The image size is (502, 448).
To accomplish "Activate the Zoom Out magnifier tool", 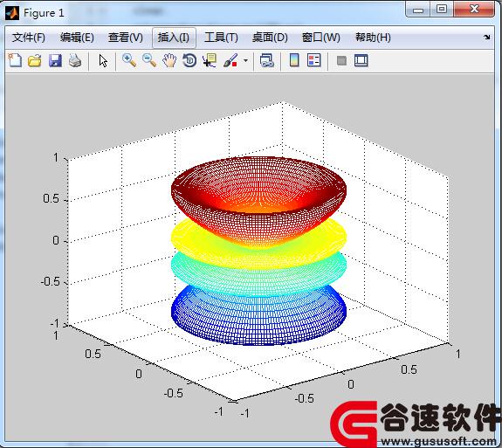I will click(x=149, y=60).
